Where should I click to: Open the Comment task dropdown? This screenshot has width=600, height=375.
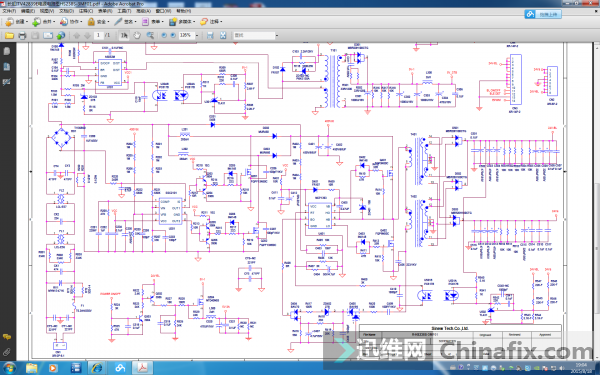(x=211, y=22)
